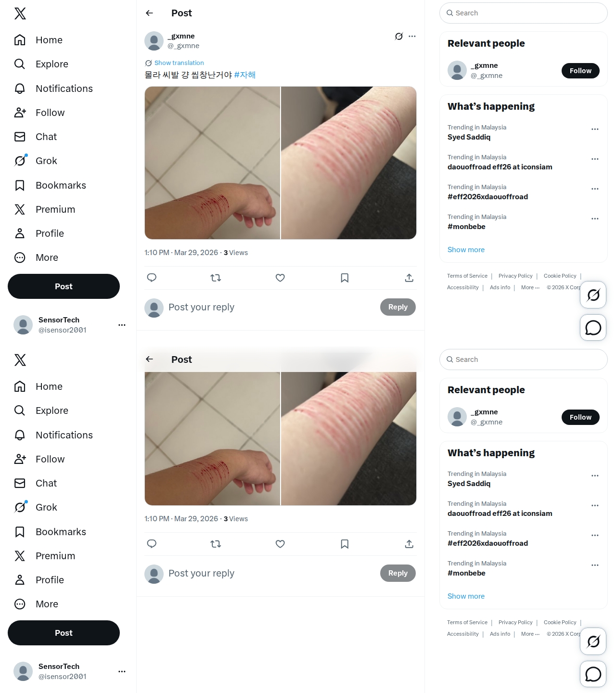Open the #자해 hashtag link

coord(245,75)
